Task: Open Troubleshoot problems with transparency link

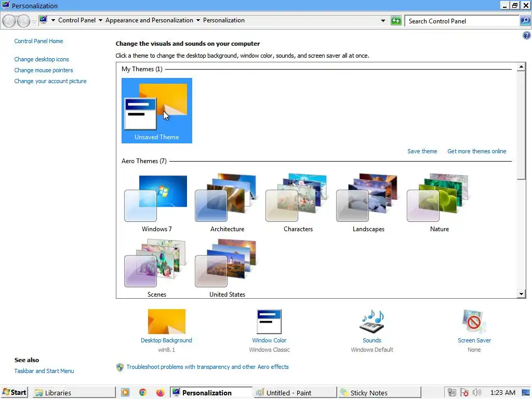Action: pos(207,367)
